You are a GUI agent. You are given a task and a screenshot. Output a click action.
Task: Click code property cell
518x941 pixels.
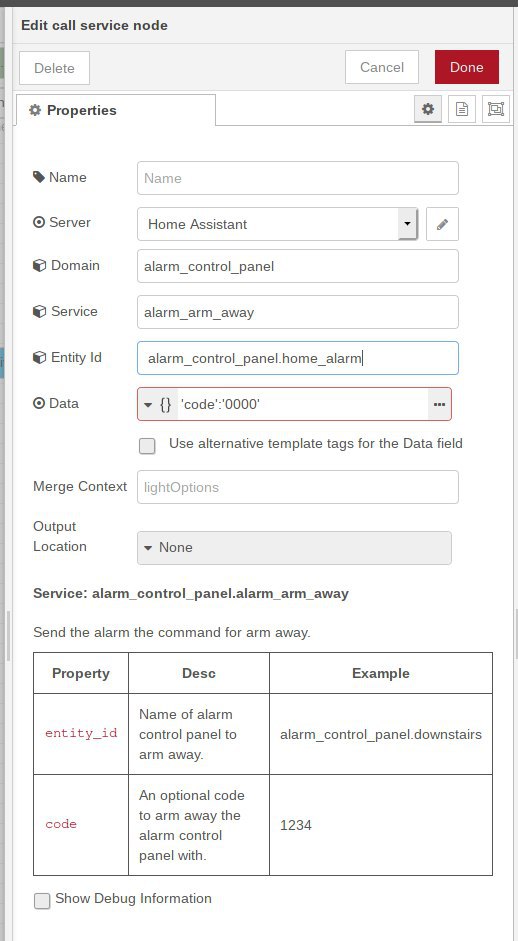(81, 825)
